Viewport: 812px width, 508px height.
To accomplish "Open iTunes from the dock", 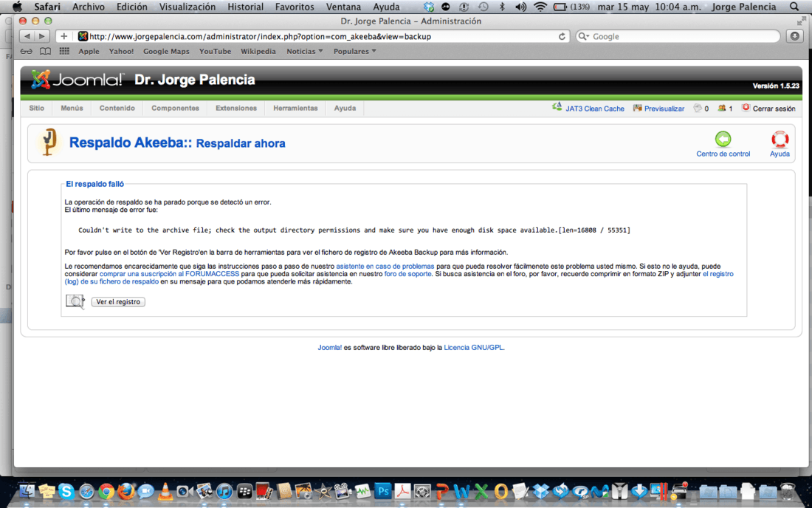I will coord(224,491).
